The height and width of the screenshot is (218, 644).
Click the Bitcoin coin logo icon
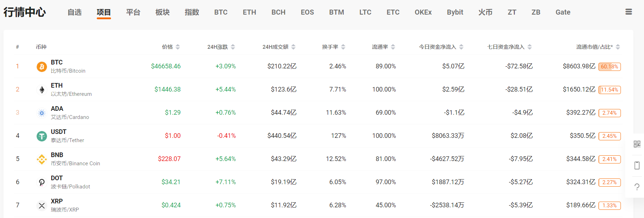42,67
